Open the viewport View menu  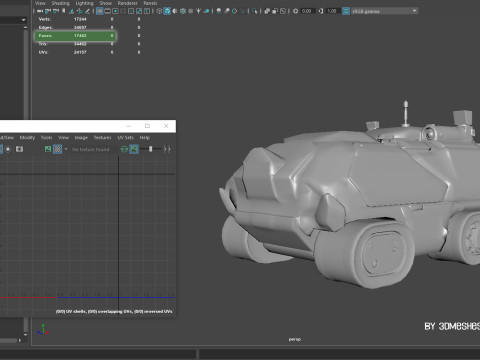point(40,3)
